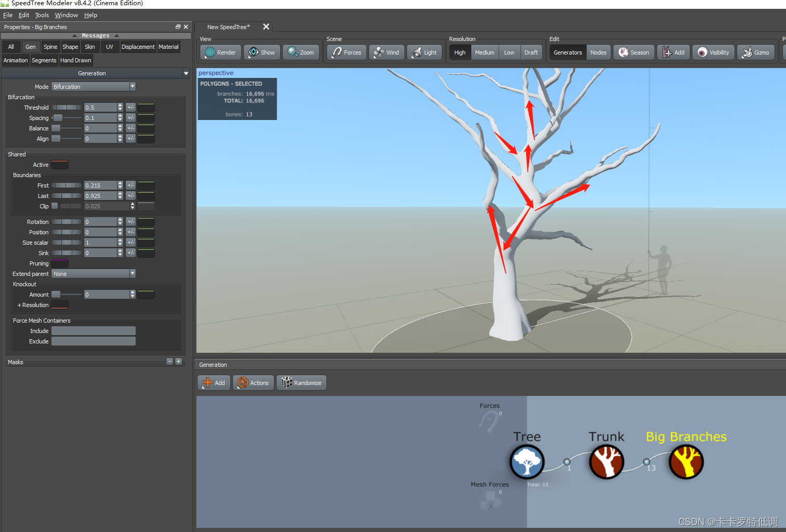Open the Visibility tool
Viewport: 786px width, 532px height.
(x=713, y=52)
